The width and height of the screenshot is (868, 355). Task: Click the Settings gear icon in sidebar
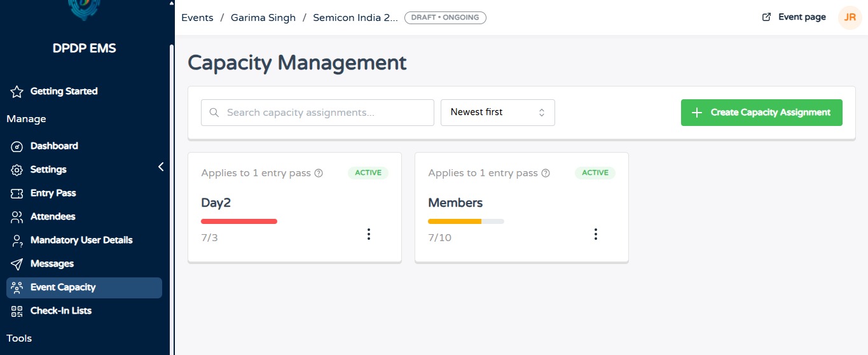coord(17,170)
